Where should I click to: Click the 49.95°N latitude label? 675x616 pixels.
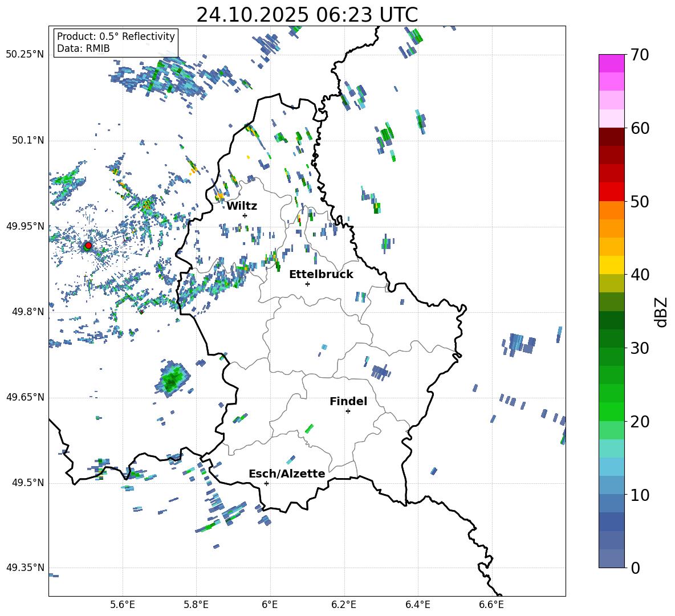pos(25,226)
